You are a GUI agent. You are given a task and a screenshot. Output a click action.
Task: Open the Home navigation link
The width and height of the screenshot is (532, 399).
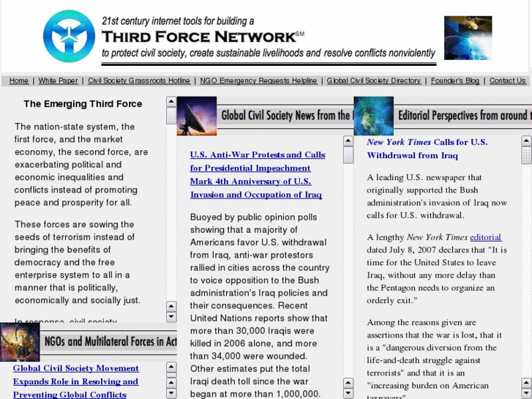pos(19,81)
